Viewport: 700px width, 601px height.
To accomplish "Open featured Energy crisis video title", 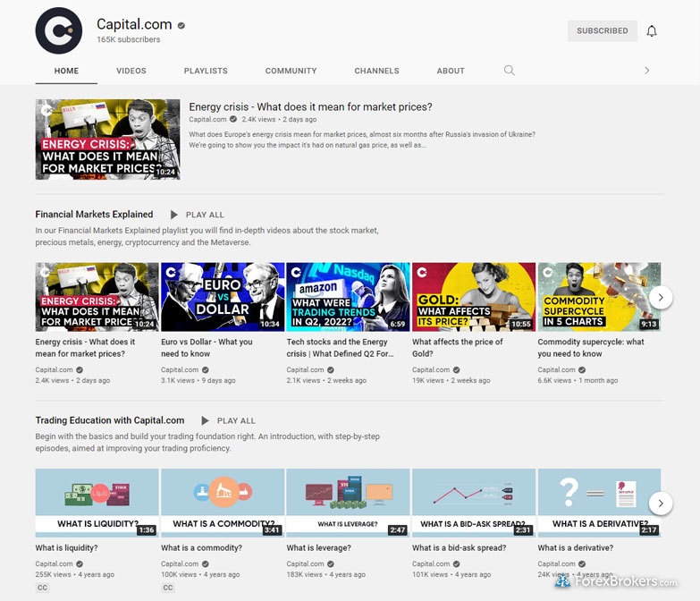I will coord(310,106).
